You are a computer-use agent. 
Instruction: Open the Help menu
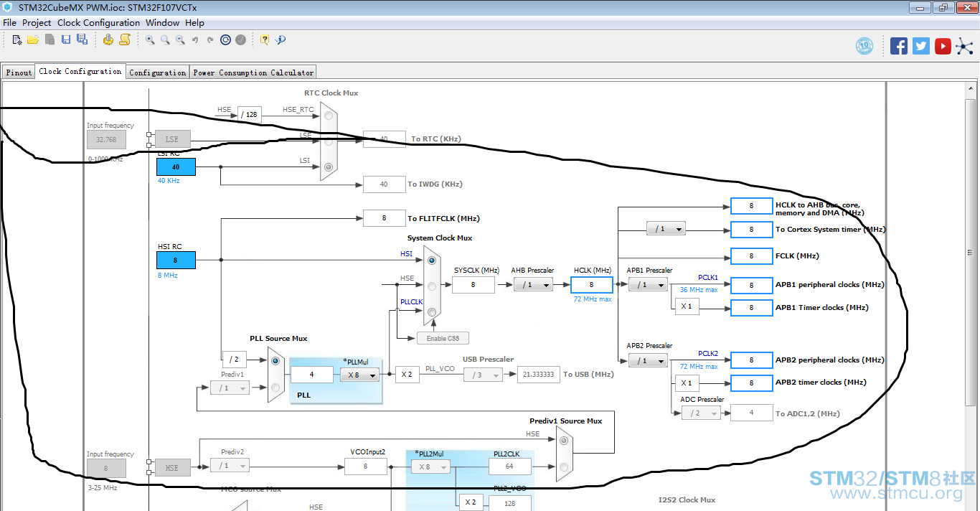pos(194,23)
